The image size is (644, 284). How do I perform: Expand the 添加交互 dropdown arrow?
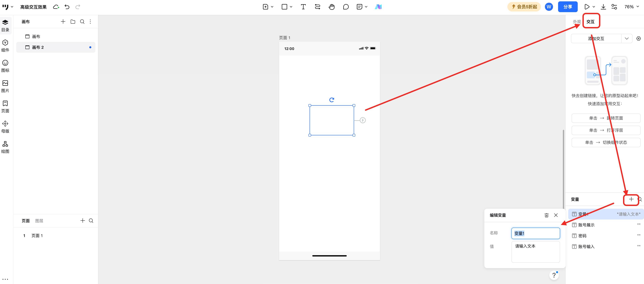[627, 38]
